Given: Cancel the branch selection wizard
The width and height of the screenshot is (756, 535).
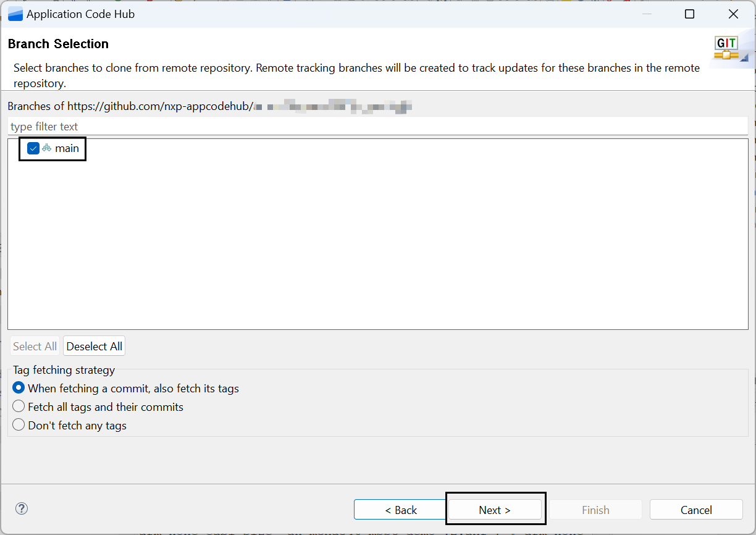Looking at the screenshot, I should pyautogui.click(x=696, y=510).
